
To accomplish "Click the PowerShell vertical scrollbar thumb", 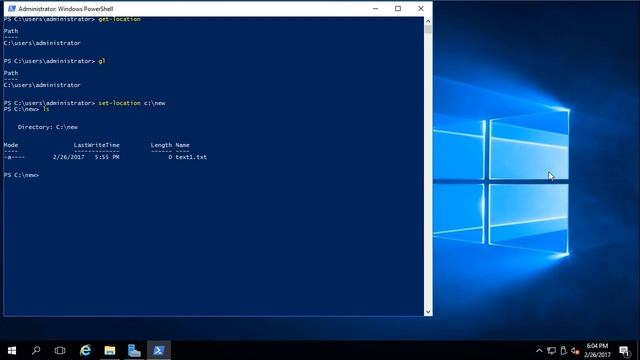I will (x=428, y=29).
